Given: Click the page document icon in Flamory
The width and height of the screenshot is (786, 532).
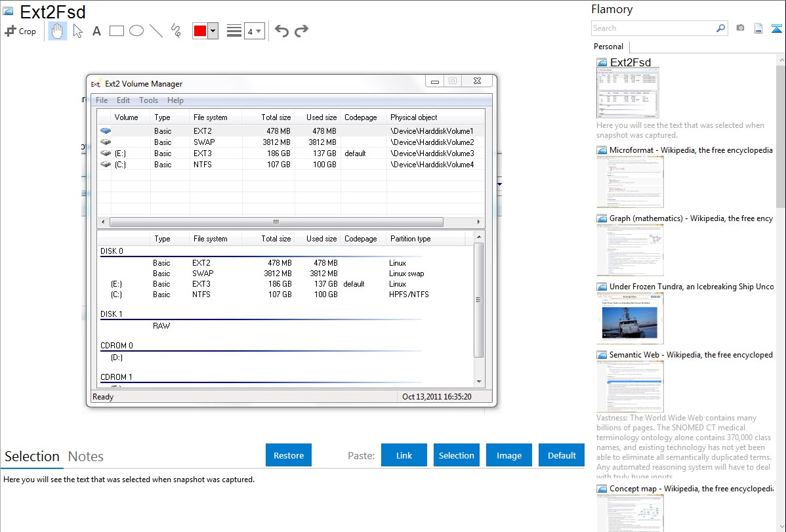Looking at the screenshot, I should 758,28.
